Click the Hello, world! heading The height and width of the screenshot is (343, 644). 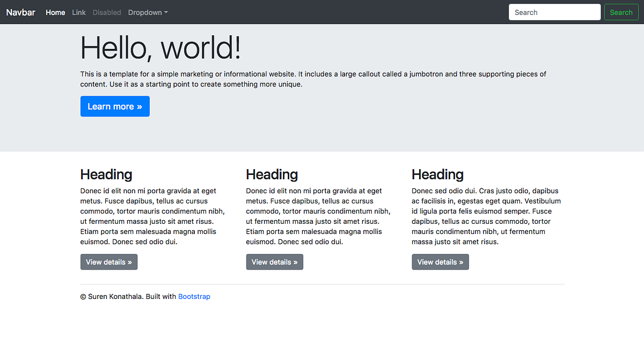160,48
